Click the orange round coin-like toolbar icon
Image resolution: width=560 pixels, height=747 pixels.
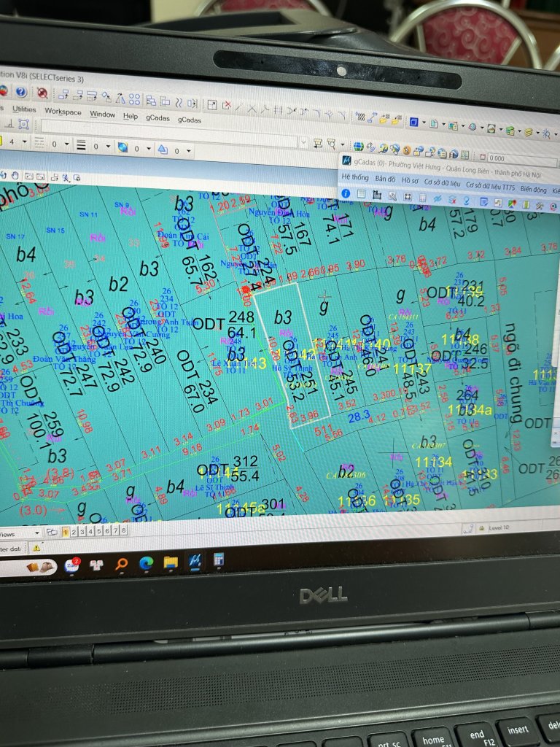(407, 150)
